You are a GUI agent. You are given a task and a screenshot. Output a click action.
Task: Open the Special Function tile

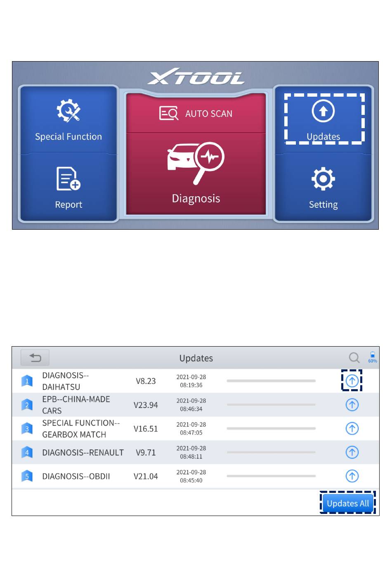[x=68, y=120]
